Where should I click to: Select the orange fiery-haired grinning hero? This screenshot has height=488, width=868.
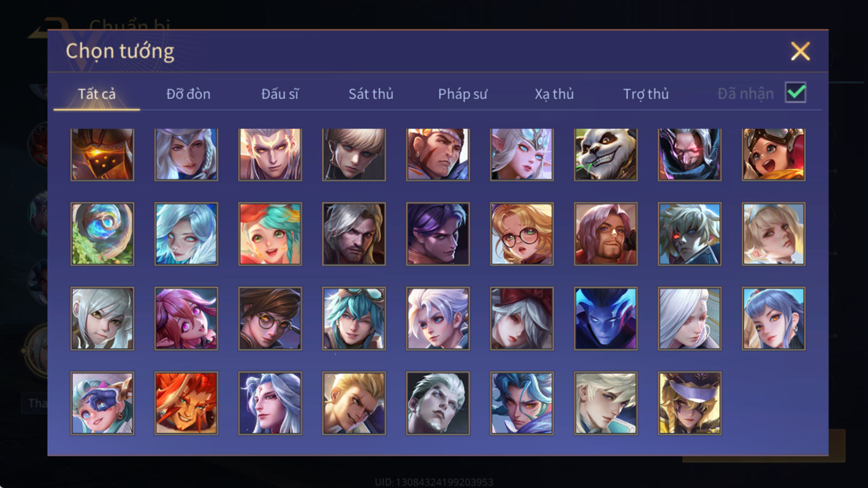[x=186, y=403]
